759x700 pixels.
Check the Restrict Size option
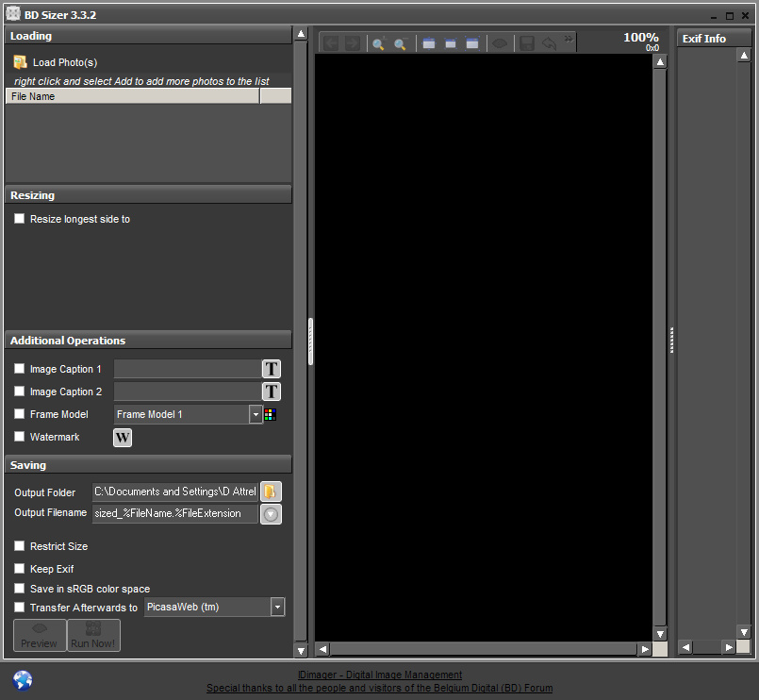[x=20, y=546]
